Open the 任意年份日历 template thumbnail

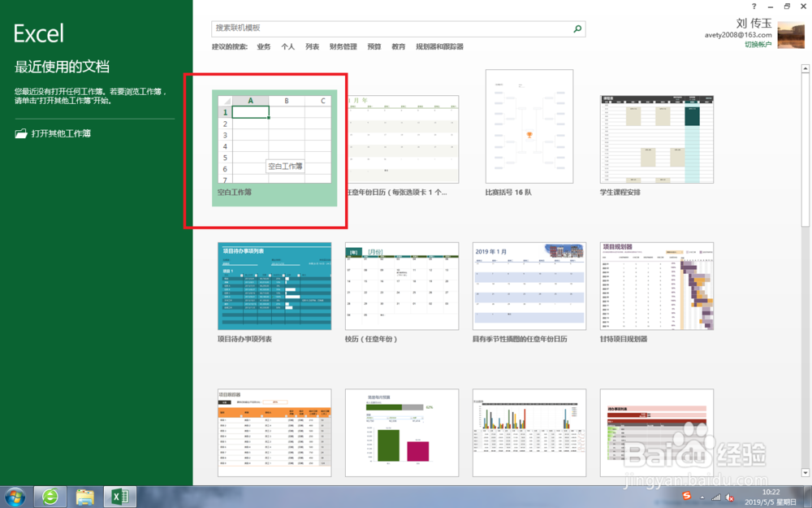tap(402, 140)
